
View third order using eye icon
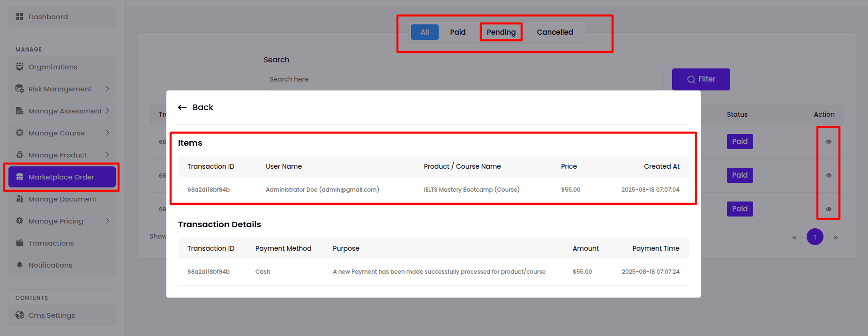[x=828, y=209]
